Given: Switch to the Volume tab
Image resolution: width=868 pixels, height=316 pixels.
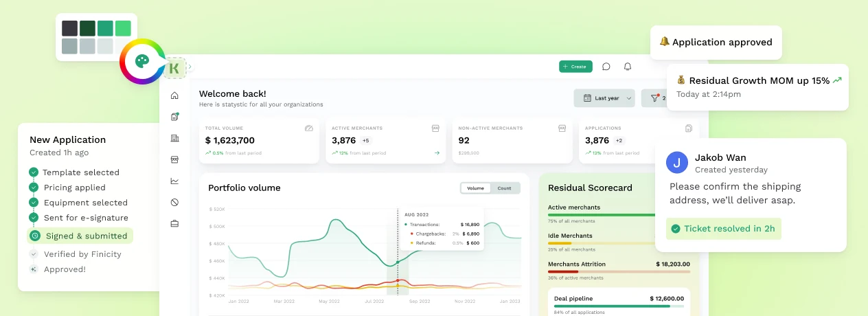Looking at the screenshot, I should [x=475, y=188].
